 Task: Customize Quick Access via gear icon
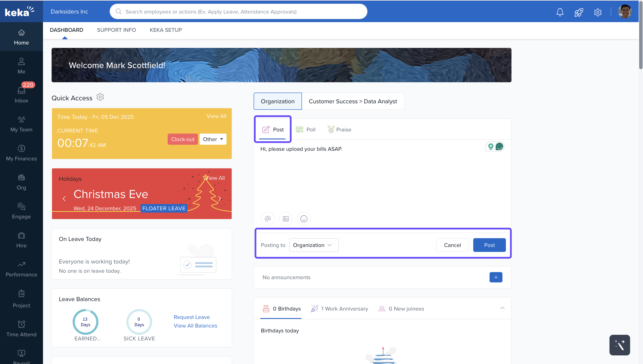100,97
